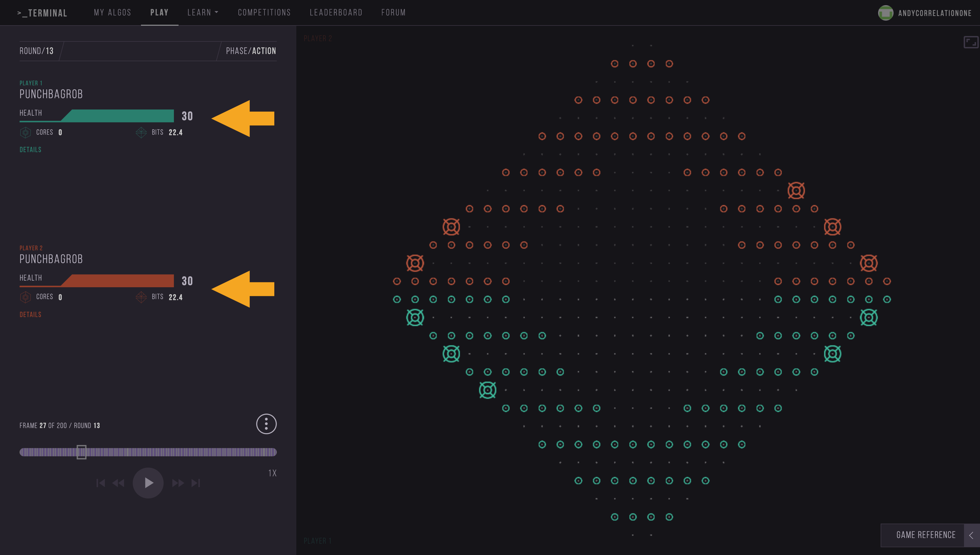Skip to last frame icon

(x=196, y=483)
